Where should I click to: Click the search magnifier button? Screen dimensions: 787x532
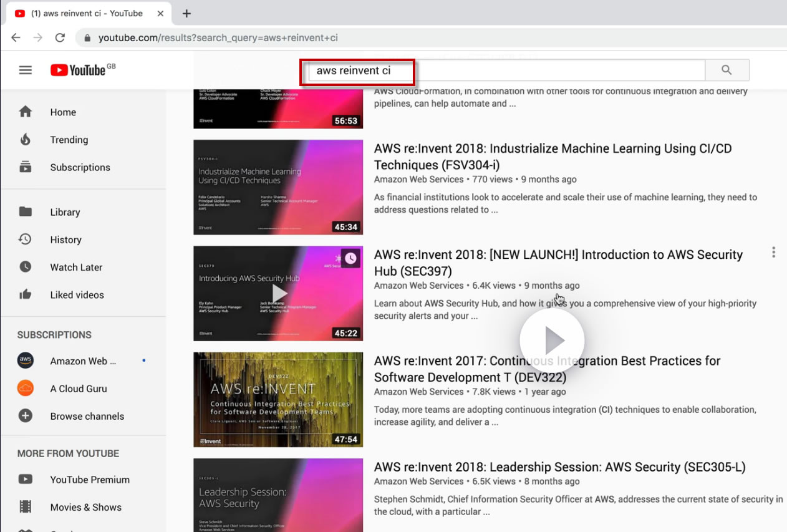pos(727,70)
